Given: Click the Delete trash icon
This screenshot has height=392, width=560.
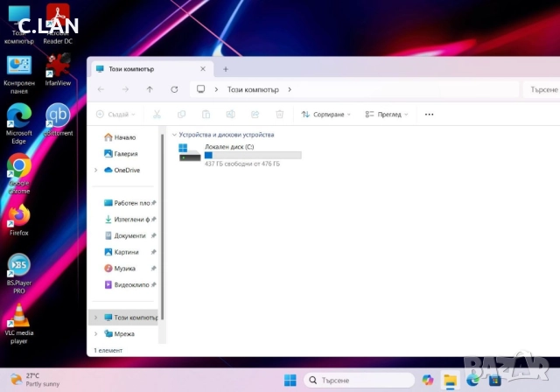Looking at the screenshot, I should [279, 115].
